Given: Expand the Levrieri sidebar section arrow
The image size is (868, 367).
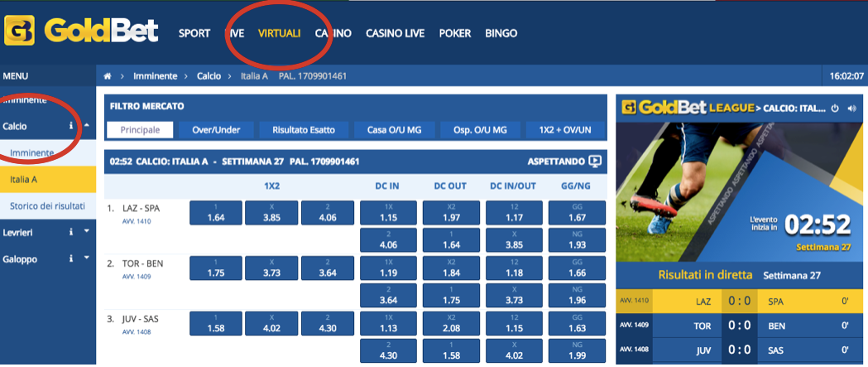Looking at the screenshot, I should click(87, 231).
